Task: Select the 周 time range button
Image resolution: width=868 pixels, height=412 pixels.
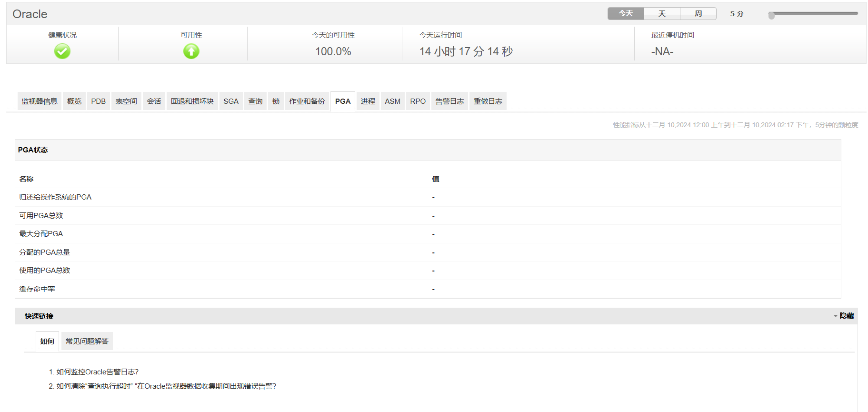Action: pos(698,13)
